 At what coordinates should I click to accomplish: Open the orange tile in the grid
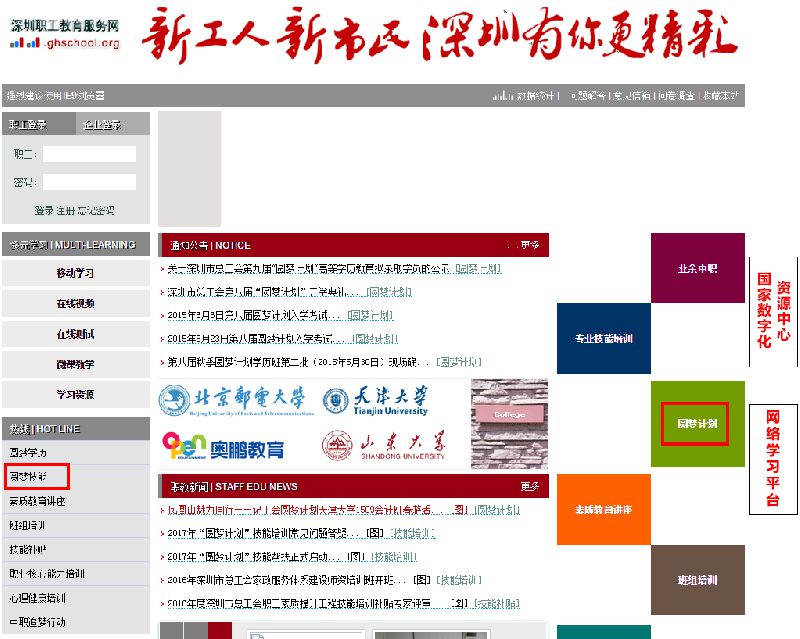tap(603, 508)
